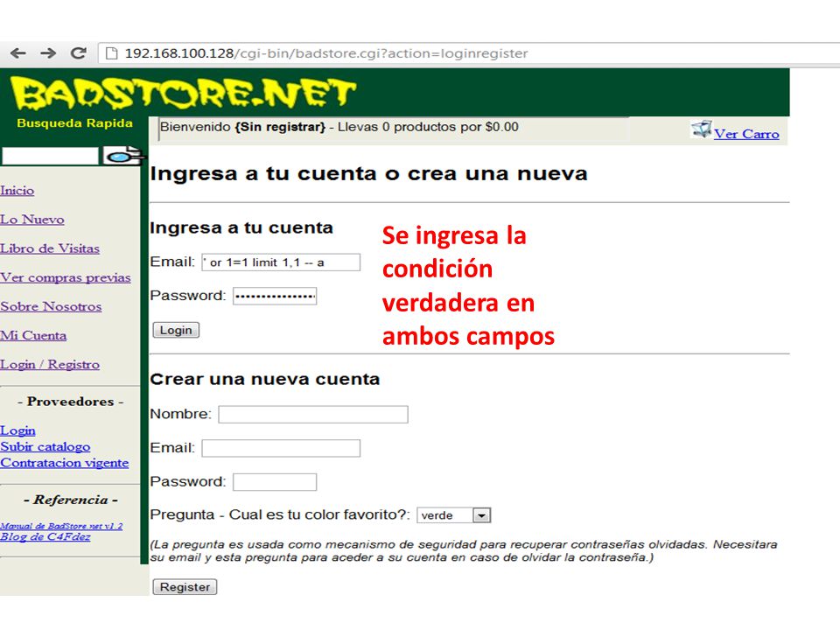Image resolution: width=840 pixels, height=630 pixels.
Task: Open the Login / Registro link
Action: tap(50, 364)
